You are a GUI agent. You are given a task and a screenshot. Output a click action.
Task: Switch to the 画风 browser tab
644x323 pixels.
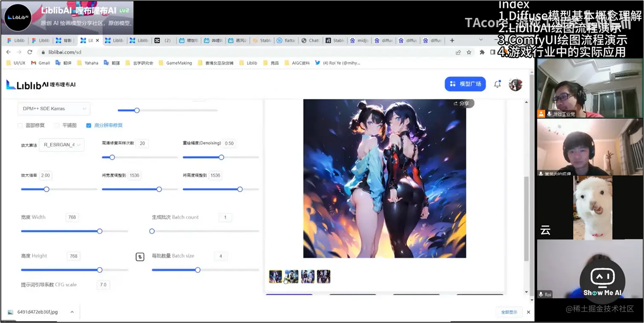(x=237, y=40)
